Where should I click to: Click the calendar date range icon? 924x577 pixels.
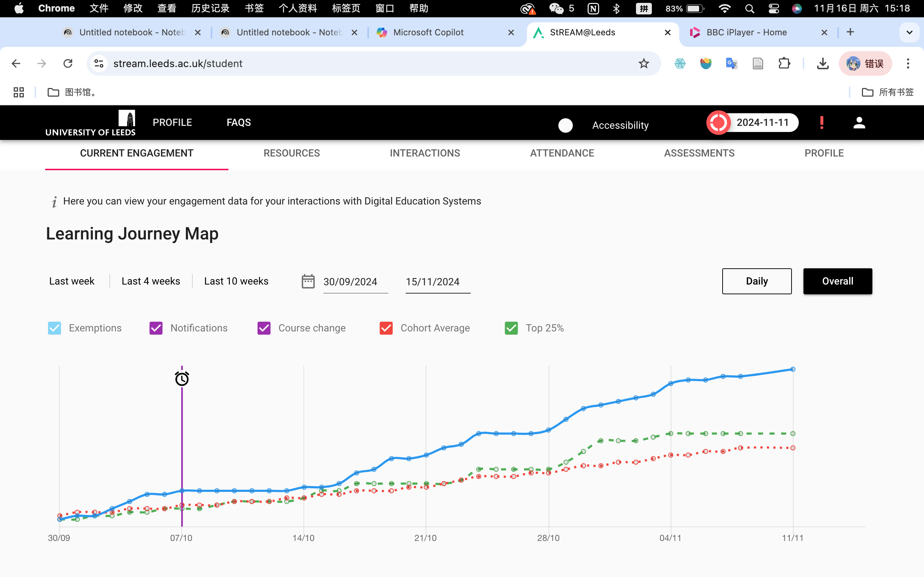308,281
